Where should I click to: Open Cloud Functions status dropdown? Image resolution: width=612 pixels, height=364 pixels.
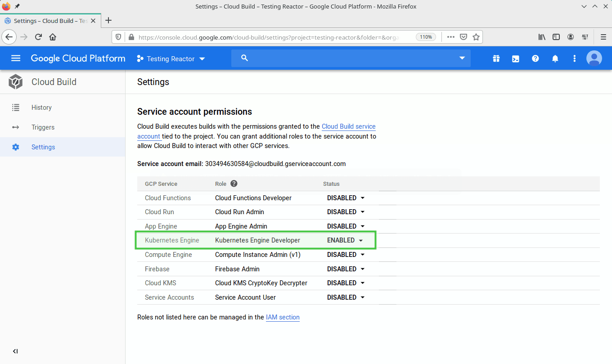(x=346, y=198)
